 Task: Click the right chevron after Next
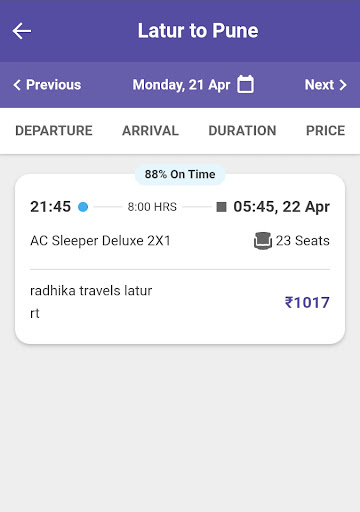pos(343,85)
